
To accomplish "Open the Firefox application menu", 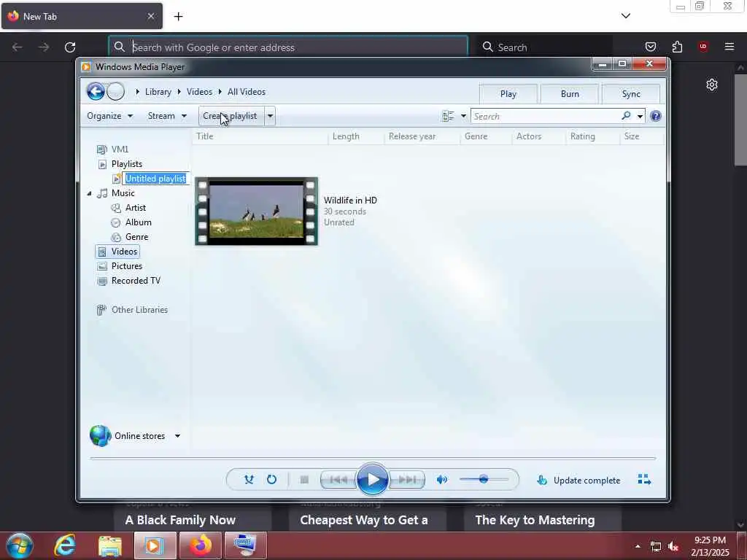I will click(729, 47).
